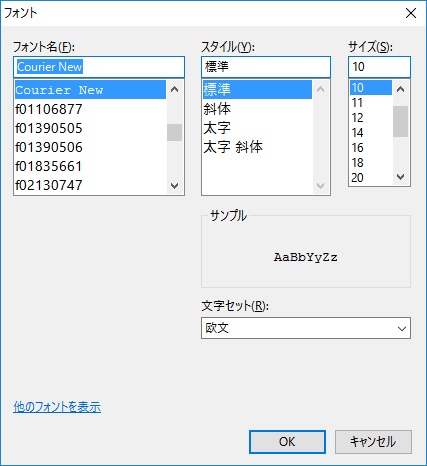
Task: Click the サイズ input field
Action: click(x=379, y=67)
